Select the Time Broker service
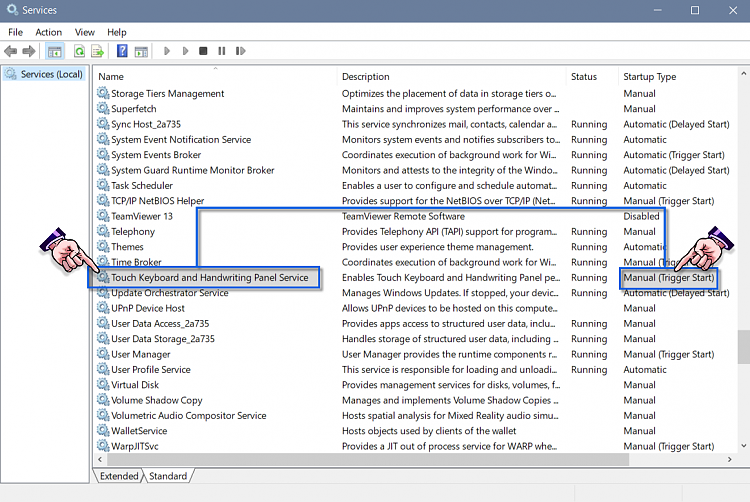 [x=136, y=262]
